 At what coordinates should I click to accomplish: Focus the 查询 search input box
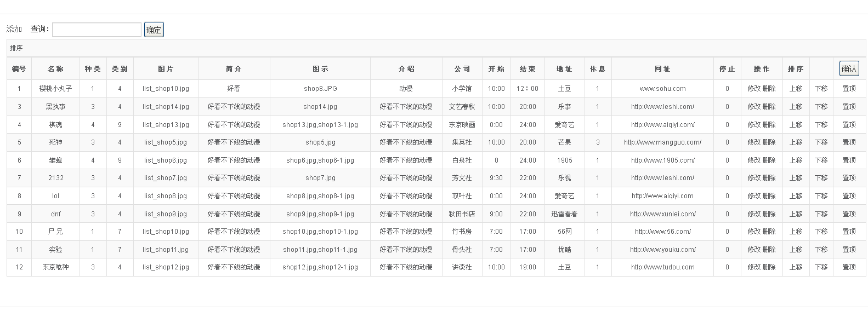97,30
